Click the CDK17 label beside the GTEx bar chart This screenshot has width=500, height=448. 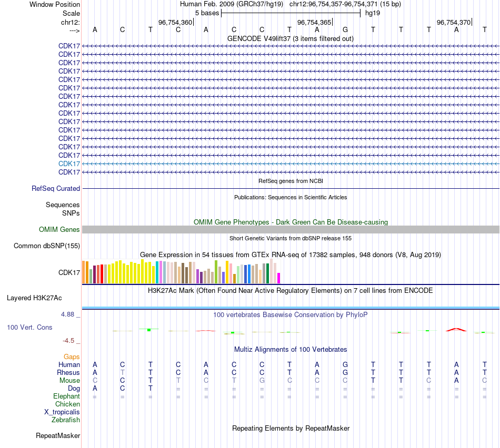click(x=69, y=273)
